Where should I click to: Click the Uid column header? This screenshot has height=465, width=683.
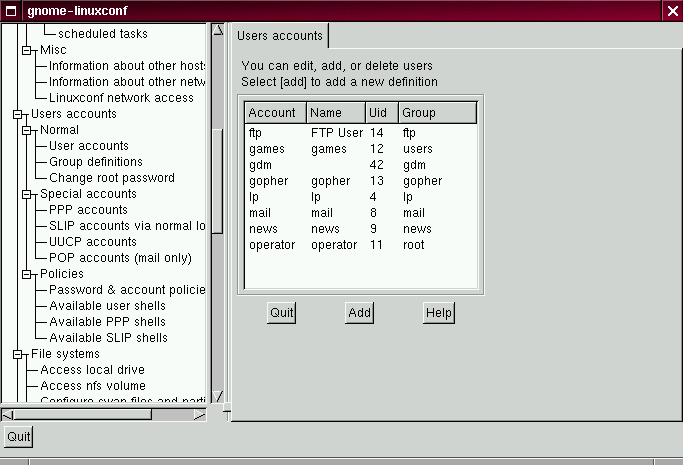click(x=381, y=113)
